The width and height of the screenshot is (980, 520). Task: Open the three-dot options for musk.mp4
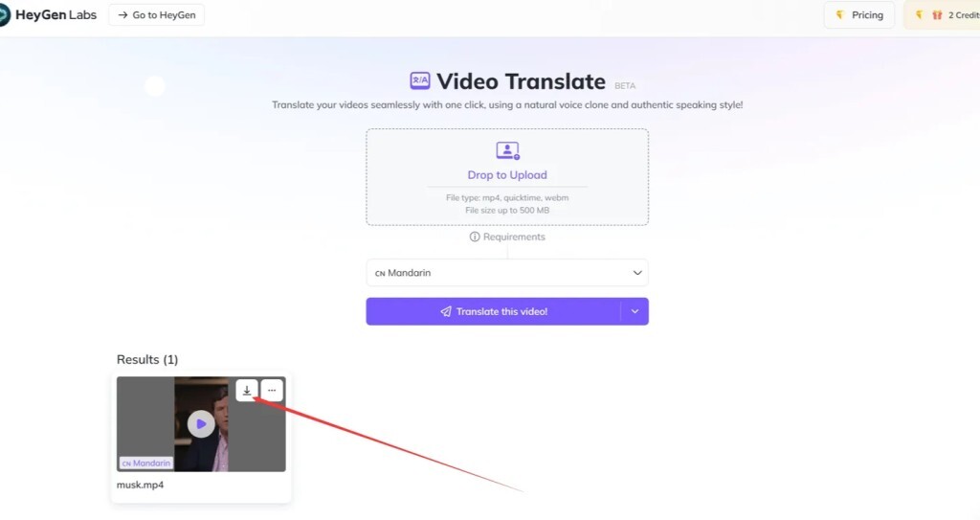tap(272, 391)
